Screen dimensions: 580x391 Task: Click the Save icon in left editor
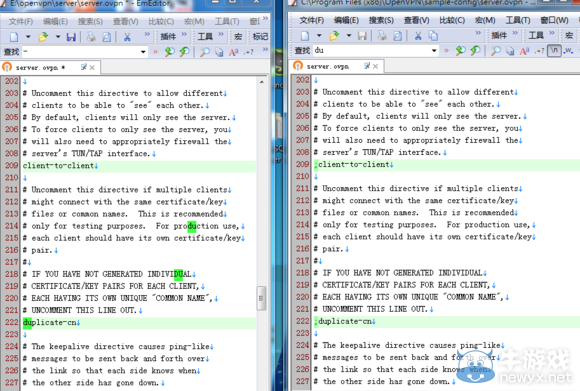click(x=71, y=37)
